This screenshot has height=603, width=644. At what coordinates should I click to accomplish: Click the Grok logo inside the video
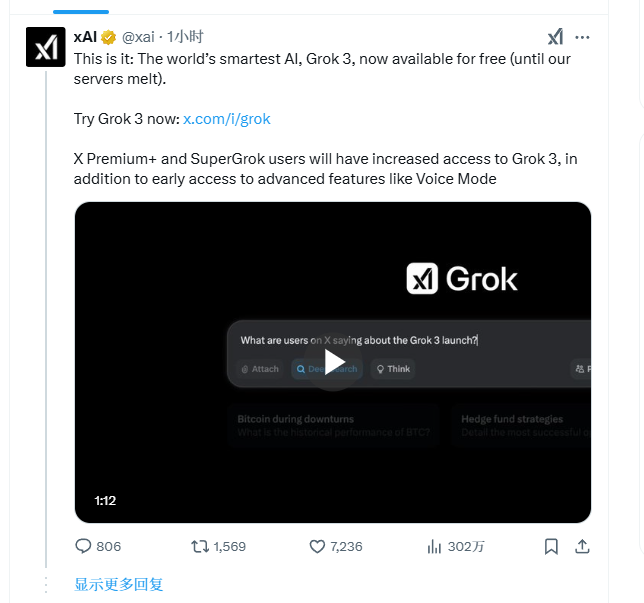(462, 279)
